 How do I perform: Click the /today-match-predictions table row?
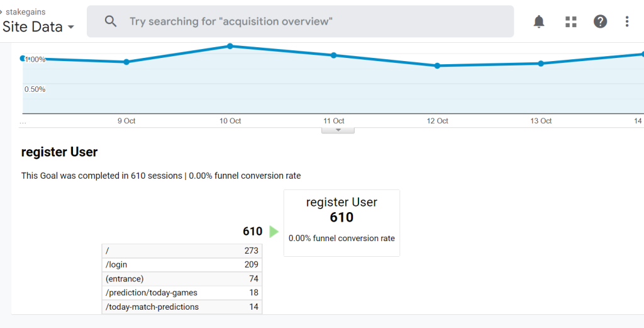pos(182,307)
